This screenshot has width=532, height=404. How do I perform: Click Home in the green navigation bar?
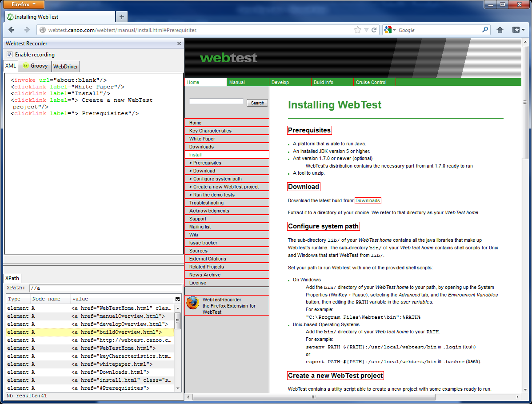[x=206, y=82]
